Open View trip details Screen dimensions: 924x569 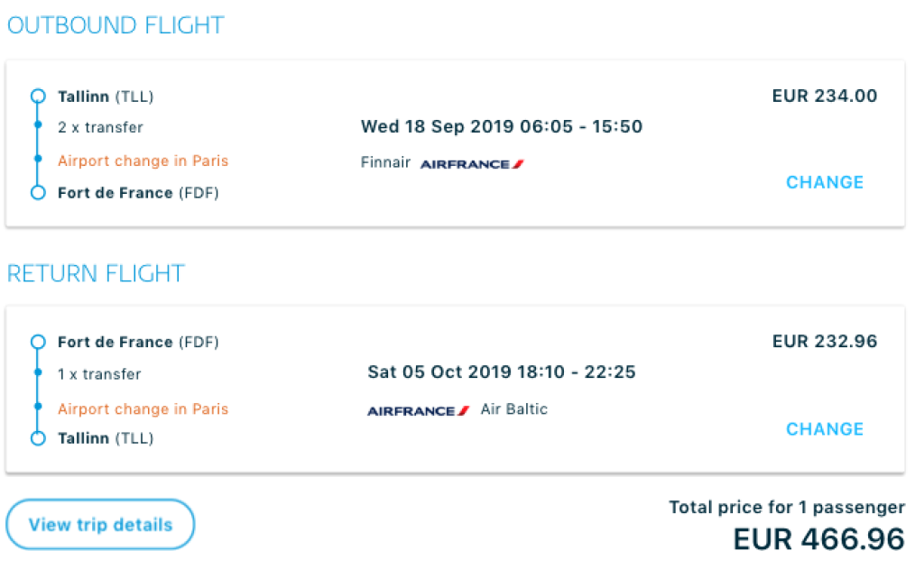(x=100, y=524)
